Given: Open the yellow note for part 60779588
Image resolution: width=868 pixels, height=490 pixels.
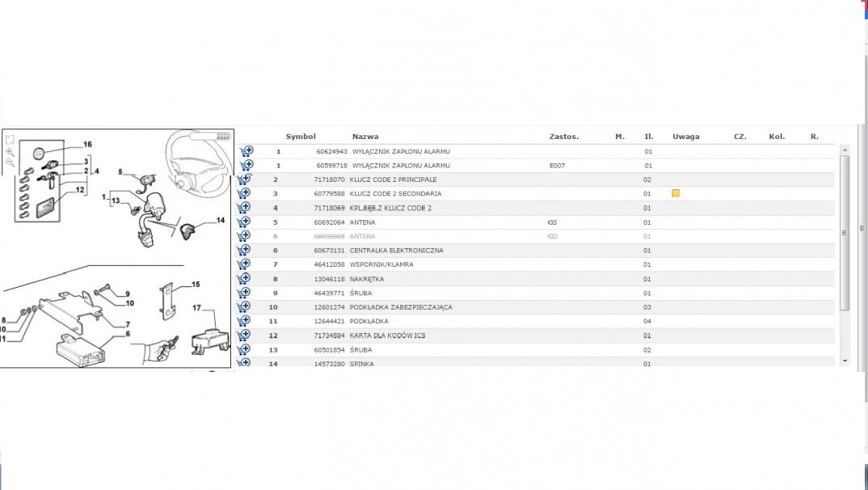Looking at the screenshot, I should pyautogui.click(x=676, y=193).
